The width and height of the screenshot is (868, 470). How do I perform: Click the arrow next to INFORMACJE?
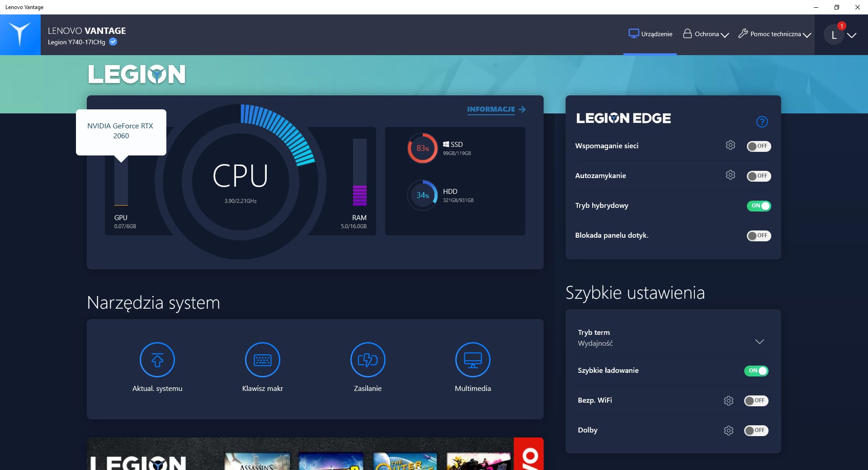tap(522, 109)
